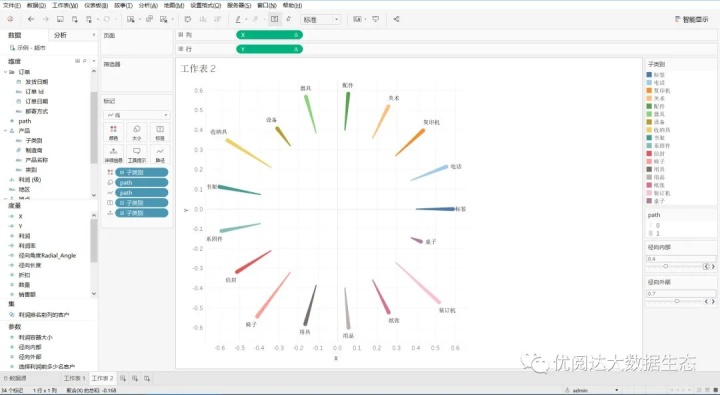Click the Swap rows and columns icon
Image resolution: width=720 pixels, height=395 pixels.
pos(188,19)
